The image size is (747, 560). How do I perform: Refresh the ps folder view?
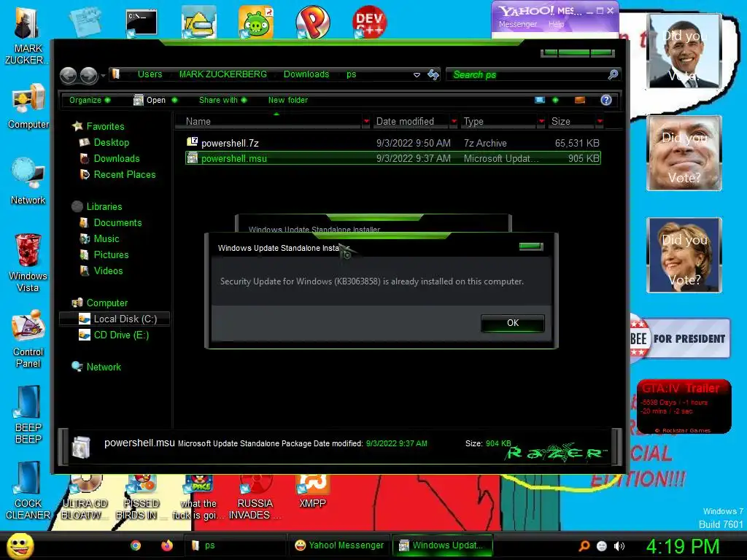pyautogui.click(x=433, y=74)
